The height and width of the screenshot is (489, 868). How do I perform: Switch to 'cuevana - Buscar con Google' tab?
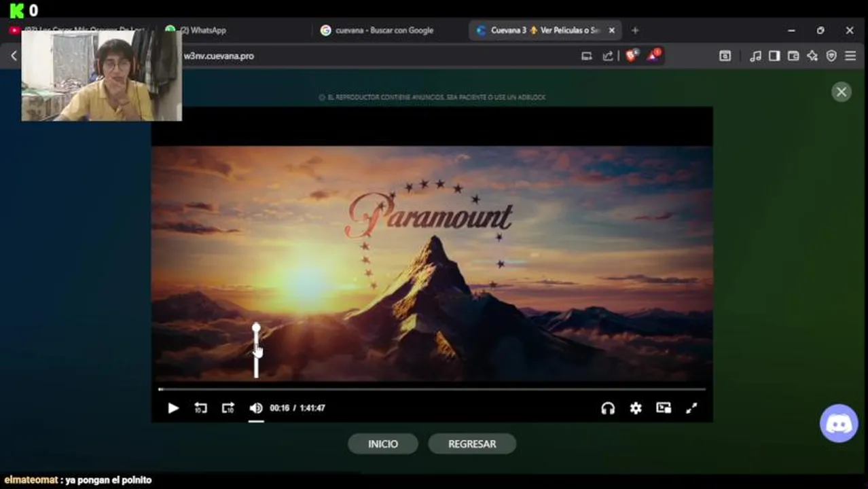coord(385,31)
